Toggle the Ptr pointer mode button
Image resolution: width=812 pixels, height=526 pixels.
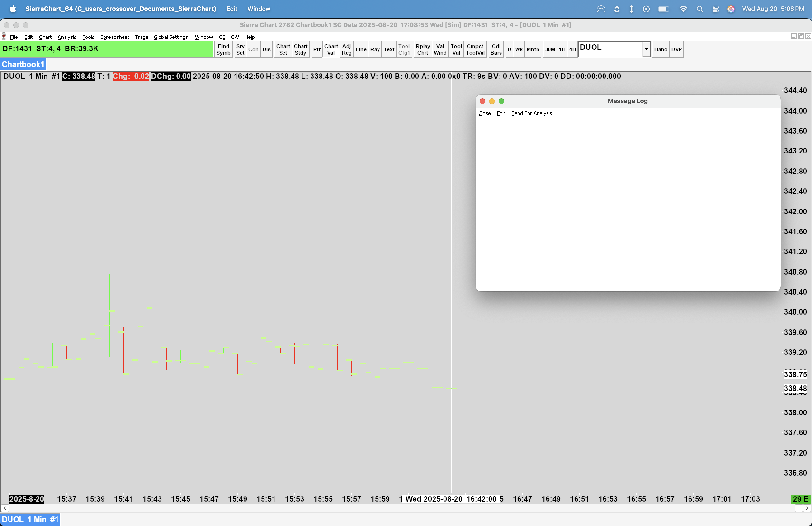point(317,49)
